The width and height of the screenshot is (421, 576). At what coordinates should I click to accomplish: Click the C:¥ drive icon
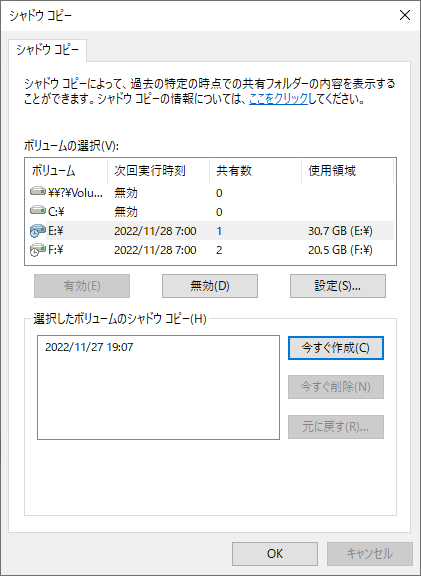pos(38,211)
